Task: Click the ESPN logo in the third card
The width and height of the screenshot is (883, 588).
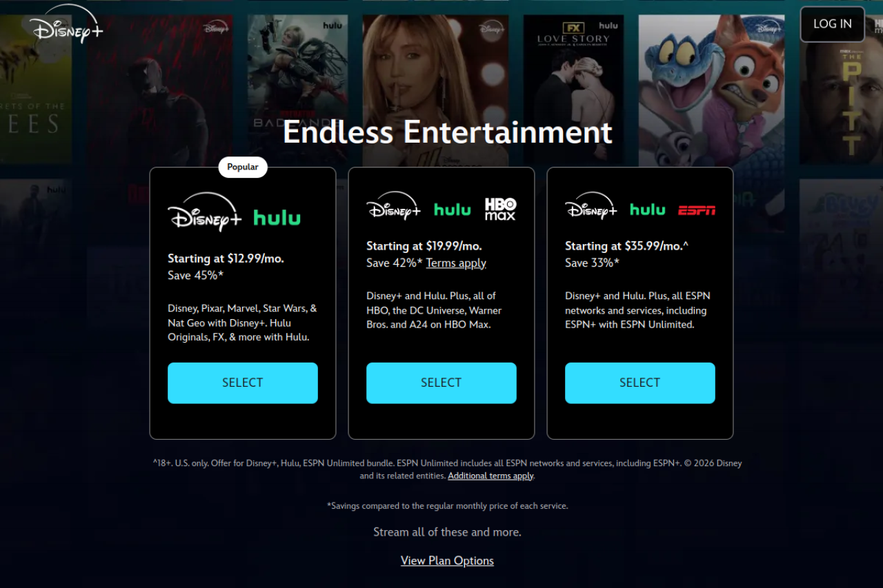Action: 697,210
